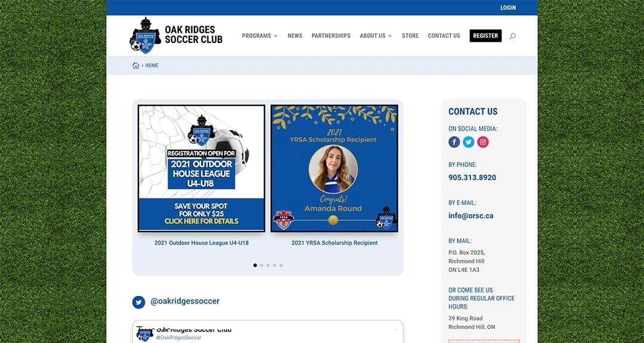Click the Oak Ridges Soccer Club site title
644x343 pixels.
click(x=193, y=35)
